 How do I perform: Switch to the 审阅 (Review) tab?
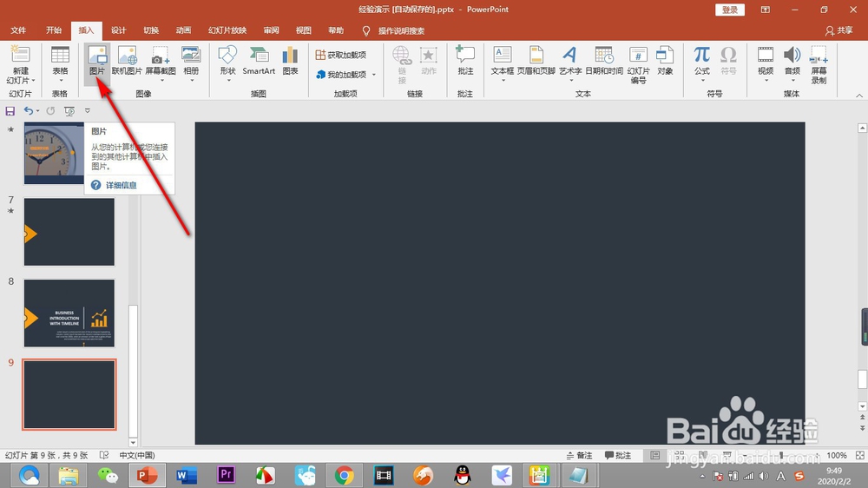[271, 30]
